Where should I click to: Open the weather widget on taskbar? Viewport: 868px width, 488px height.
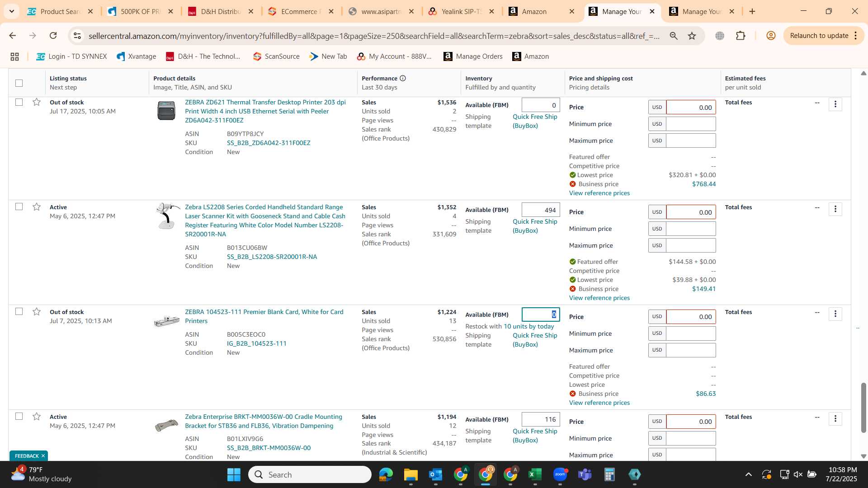pos(42,474)
